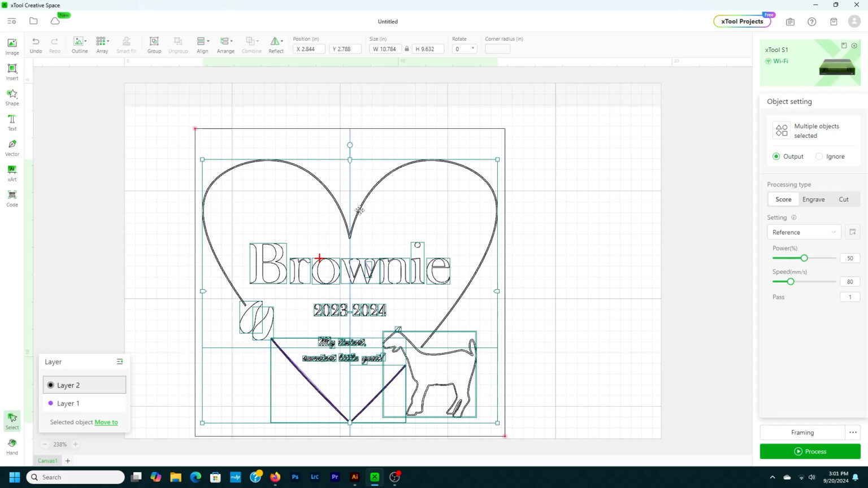Open the xArt AI tool

point(12,173)
